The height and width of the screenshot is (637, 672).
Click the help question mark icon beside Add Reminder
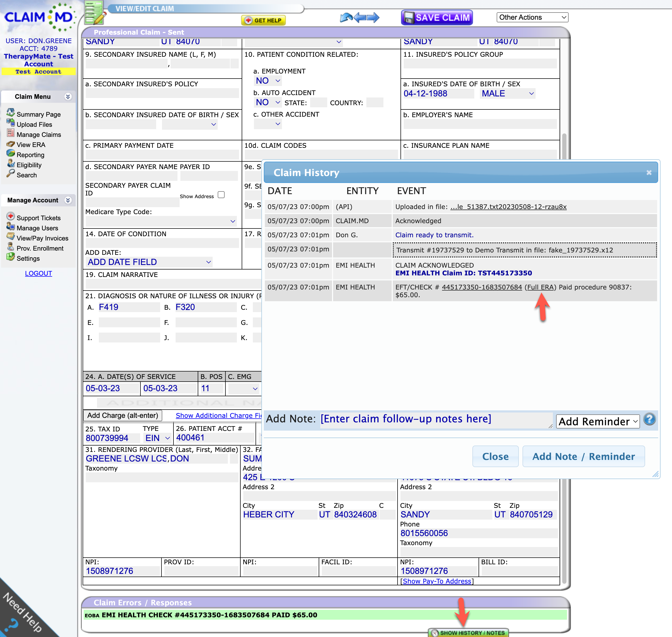(649, 419)
